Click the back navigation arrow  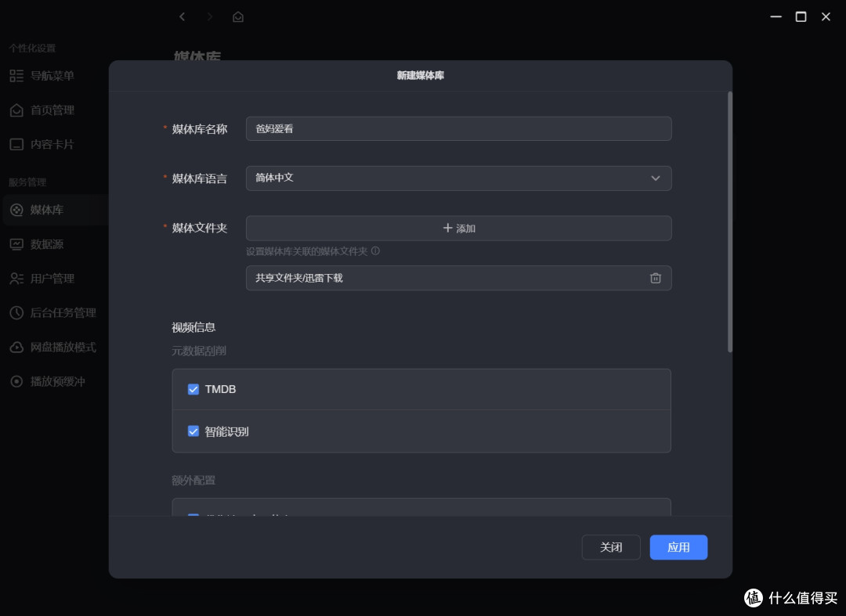pyautogui.click(x=183, y=16)
